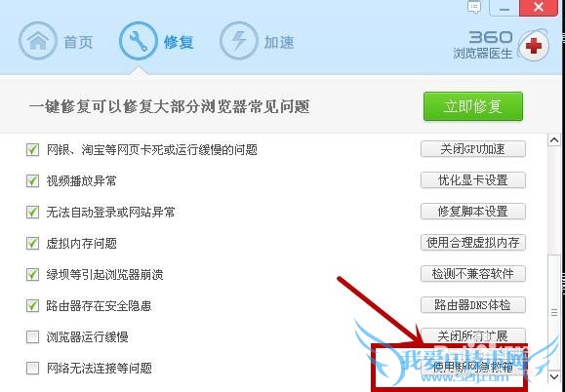
Task: Switch to the 首页 tab label
Action: point(78,42)
